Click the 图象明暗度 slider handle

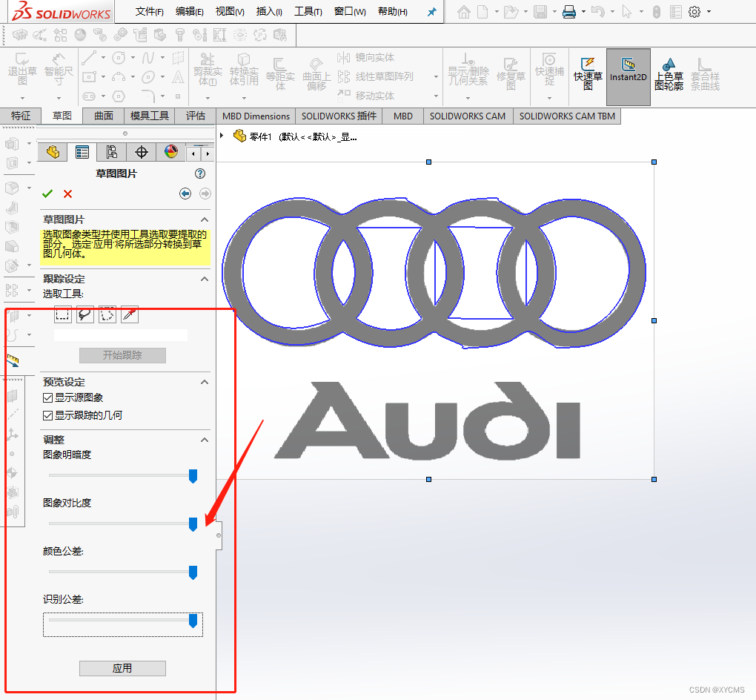[x=193, y=476]
